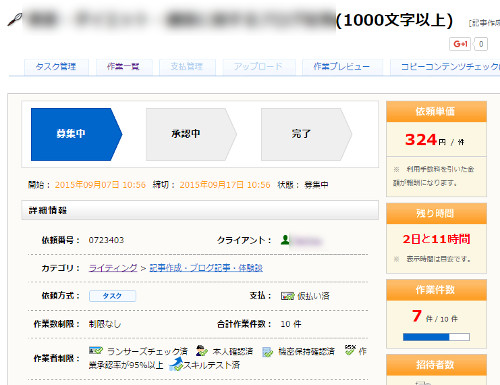Click the pen icon beside the title
500x385 pixels.
14,19
